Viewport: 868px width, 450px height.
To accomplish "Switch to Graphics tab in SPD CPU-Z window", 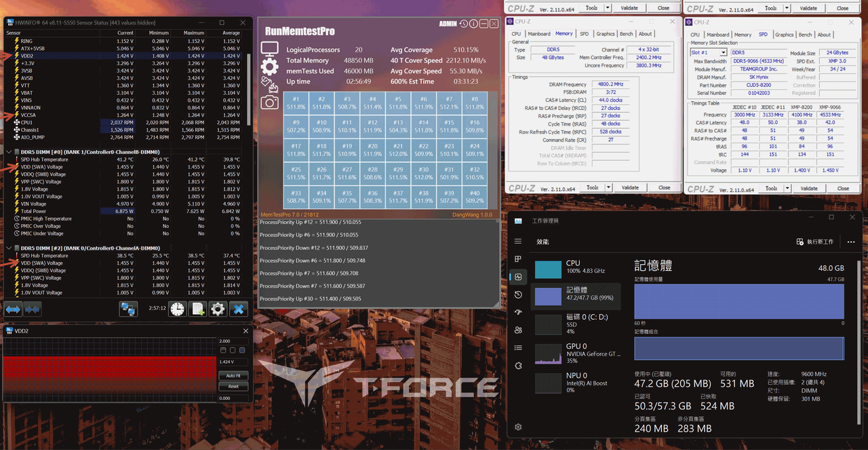I will pyautogui.click(x=785, y=35).
